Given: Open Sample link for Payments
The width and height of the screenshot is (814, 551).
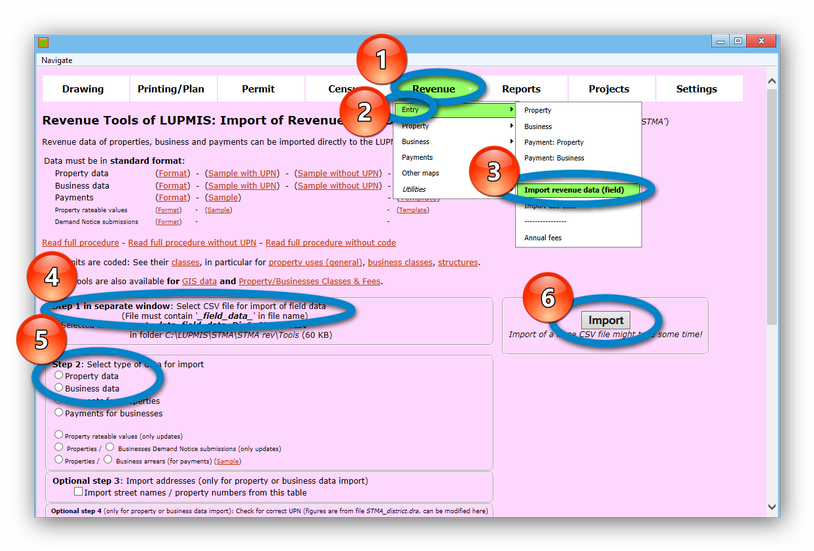Looking at the screenshot, I should click(x=223, y=197).
